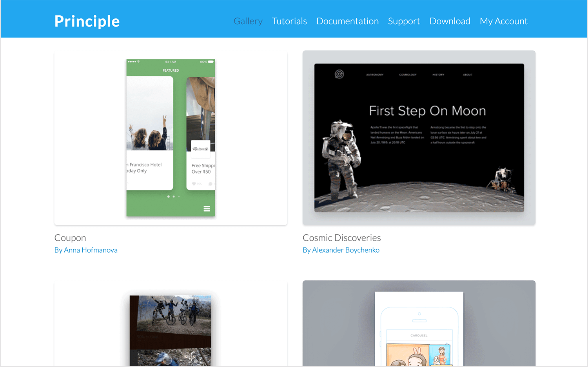Screen dimensions: 588x367
Task: Click the Madewell brand logo badge
Action: [x=201, y=149]
